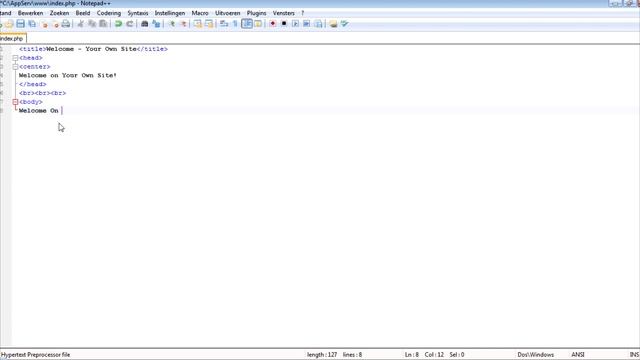The image size is (640, 360).
Task: Open the Vensters menu
Action: tap(284, 13)
